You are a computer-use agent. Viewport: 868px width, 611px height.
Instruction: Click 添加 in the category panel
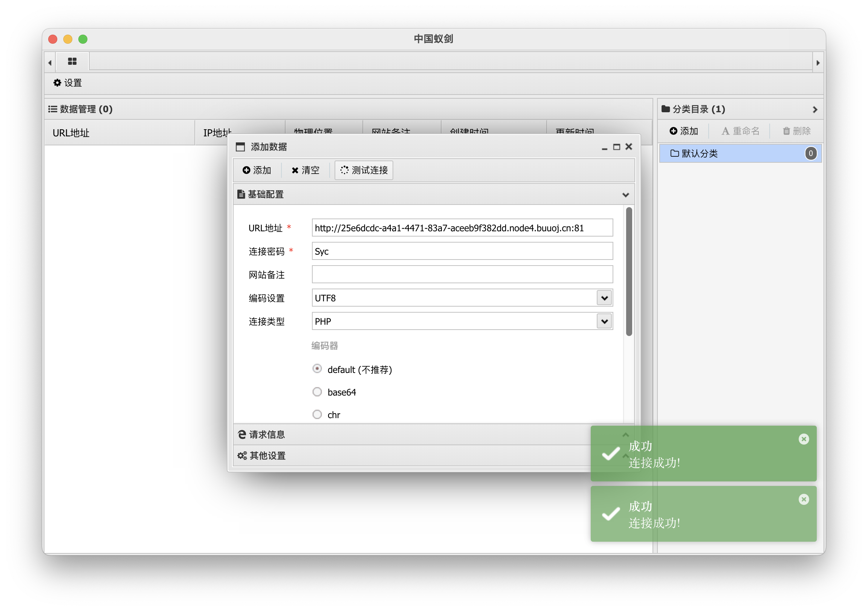click(683, 131)
